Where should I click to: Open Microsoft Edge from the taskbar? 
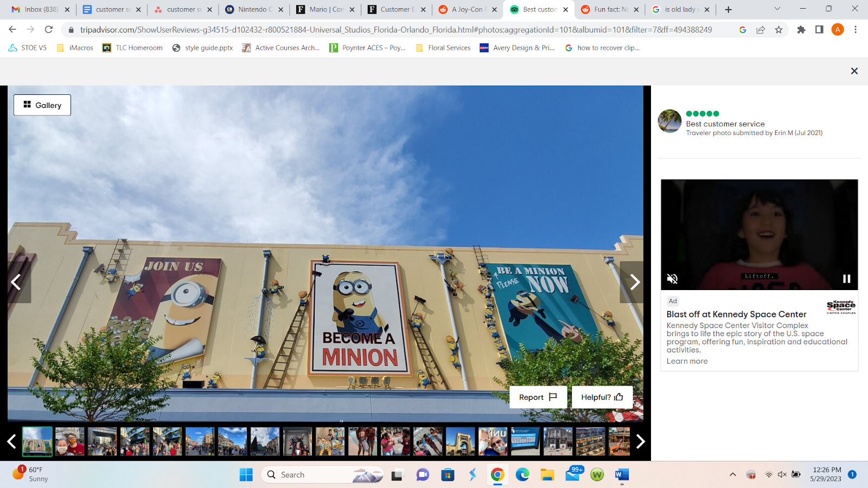click(x=522, y=475)
